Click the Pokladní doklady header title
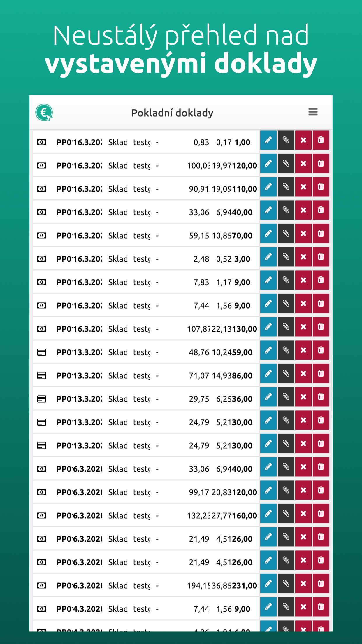The width and height of the screenshot is (362, 644). pyautogui.click(x=172, y=113)
